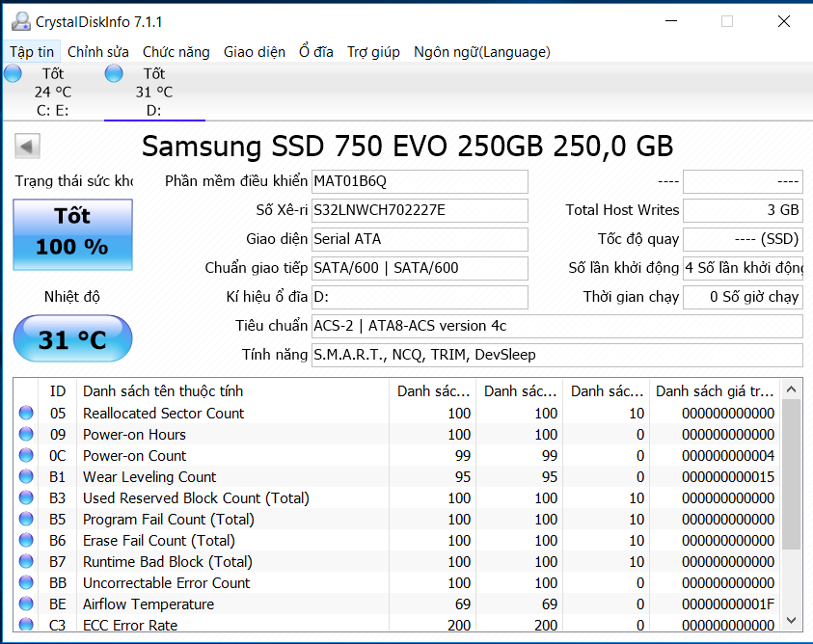This screenshot has width=813, height=644.
Task: Click status orb beside Wear Leveling Count
Action: pos(26,477)
